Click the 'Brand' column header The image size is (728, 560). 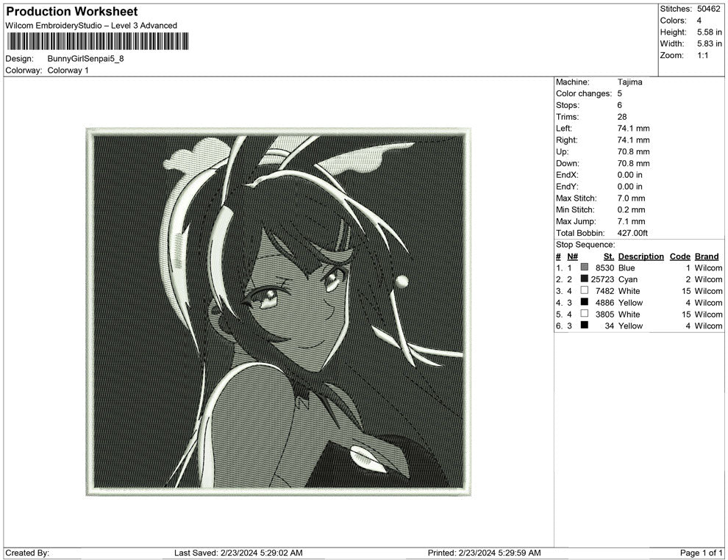707,256
